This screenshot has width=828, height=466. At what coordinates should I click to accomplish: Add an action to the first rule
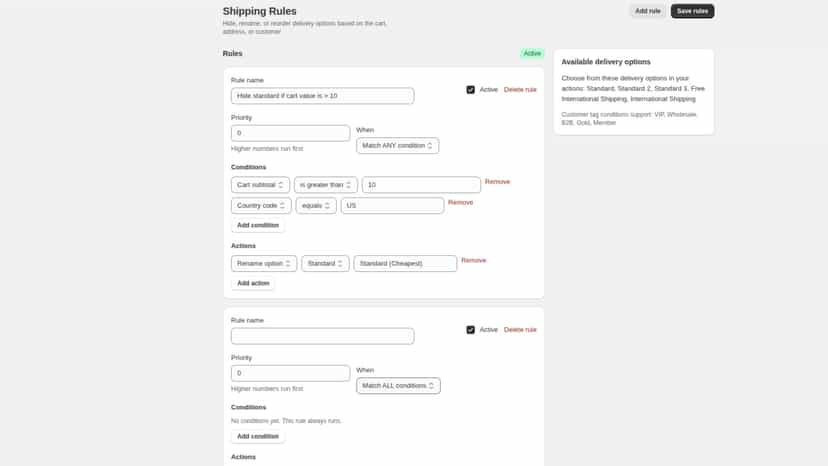pyautogui.click(x=253, y=283)
